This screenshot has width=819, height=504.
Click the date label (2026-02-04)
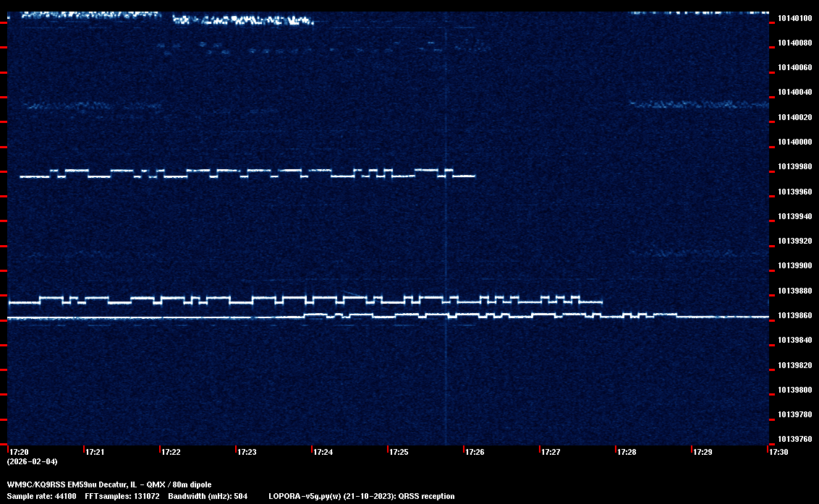32,461
